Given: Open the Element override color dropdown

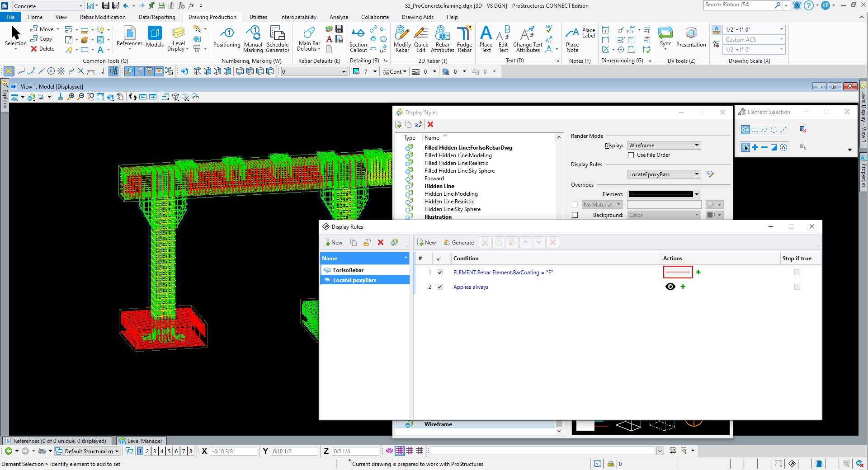Looking at the screenshot, I should [697, 194].
